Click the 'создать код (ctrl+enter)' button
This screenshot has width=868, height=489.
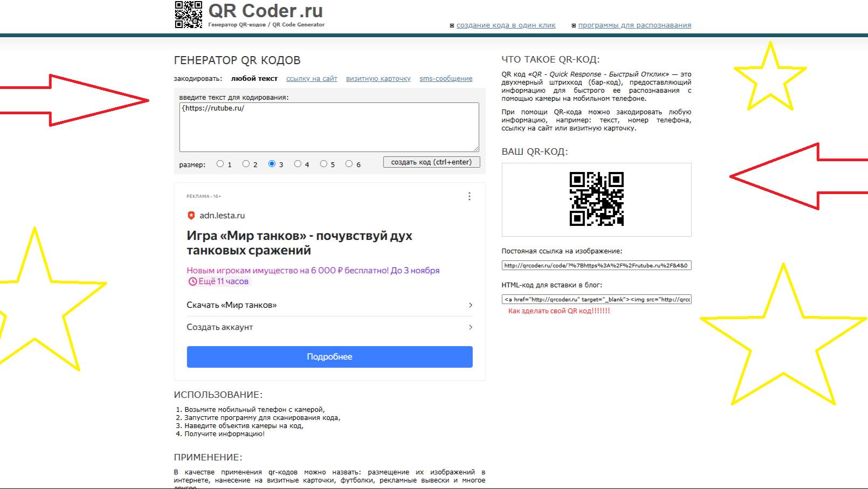click(x=431, y=162)
